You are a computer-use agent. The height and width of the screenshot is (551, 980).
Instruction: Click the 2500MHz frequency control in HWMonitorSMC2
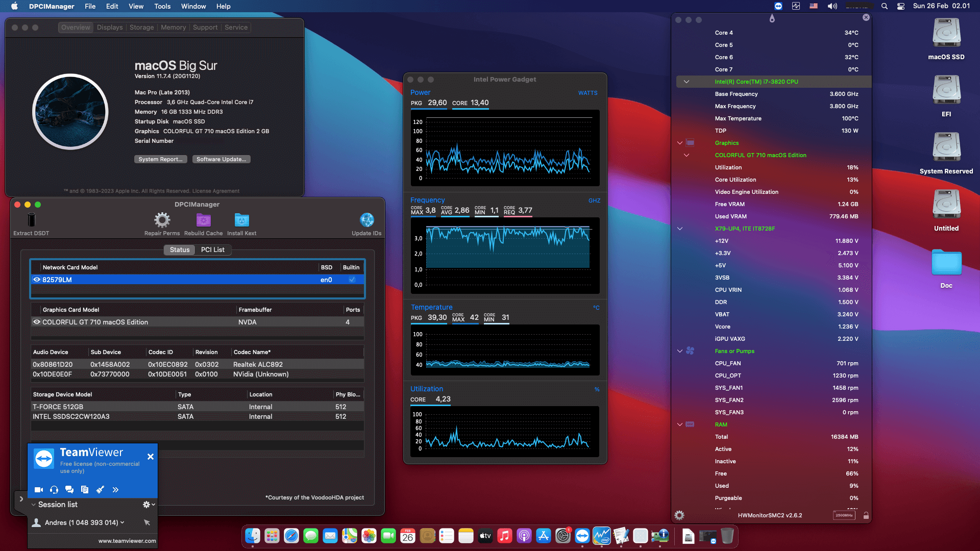[x=844, y=515]
